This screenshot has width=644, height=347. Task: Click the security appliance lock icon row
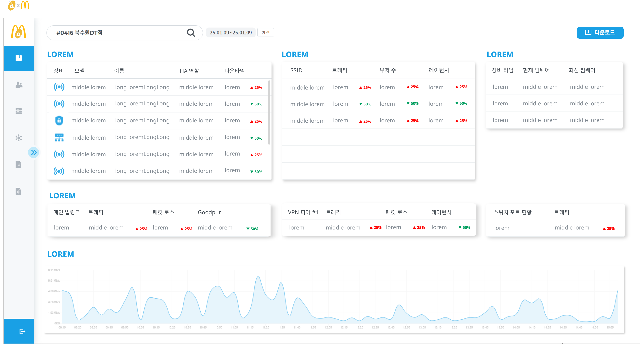59,121
